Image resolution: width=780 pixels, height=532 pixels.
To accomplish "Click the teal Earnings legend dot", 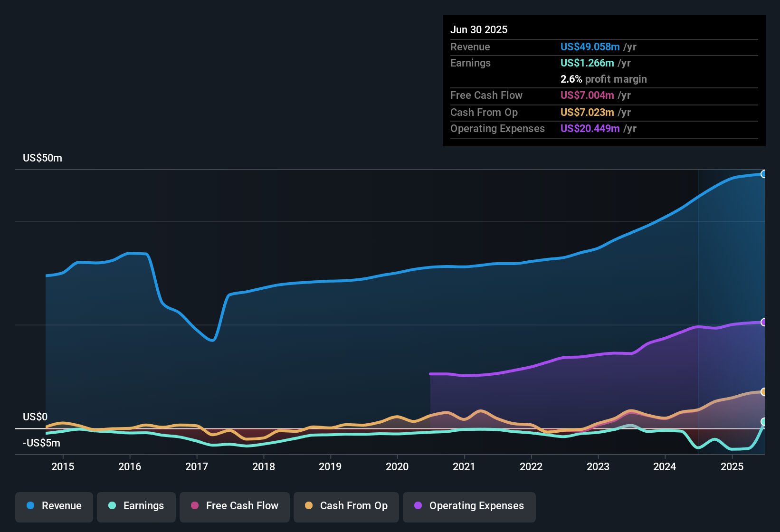I will click(x=111, y=506).
